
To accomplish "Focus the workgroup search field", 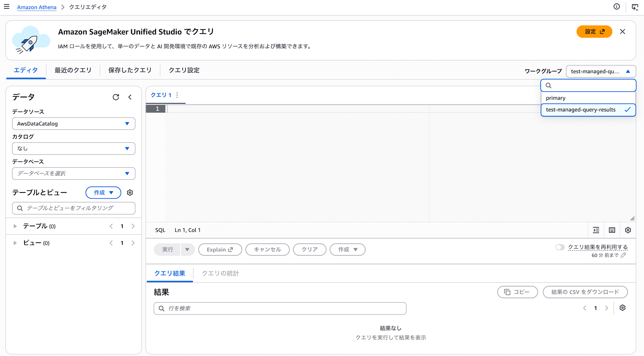I will 588,86.
